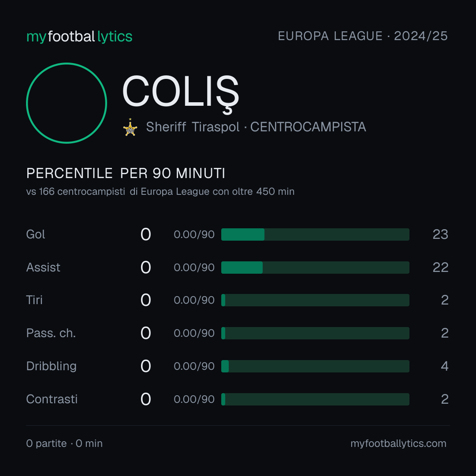Click the Contrasti stat label
Image resolution: width=476 pixels, height=476 pixels.
[x=52, y=399]
